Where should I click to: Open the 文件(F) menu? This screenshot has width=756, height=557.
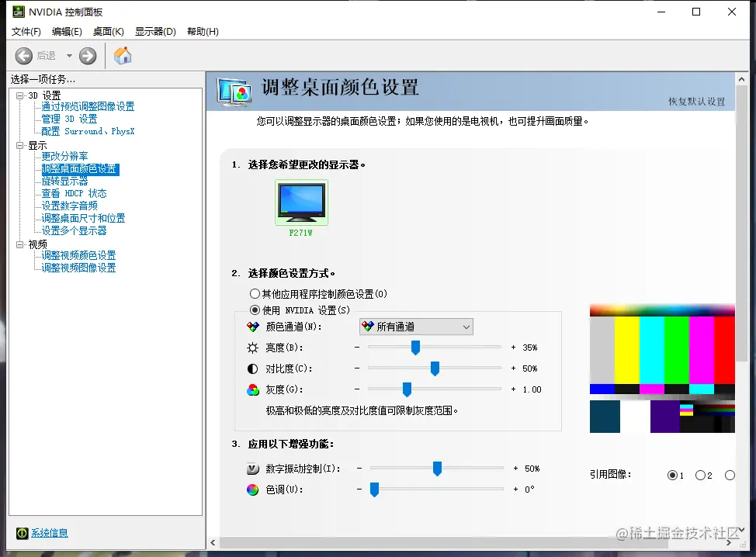coord(26,32)
